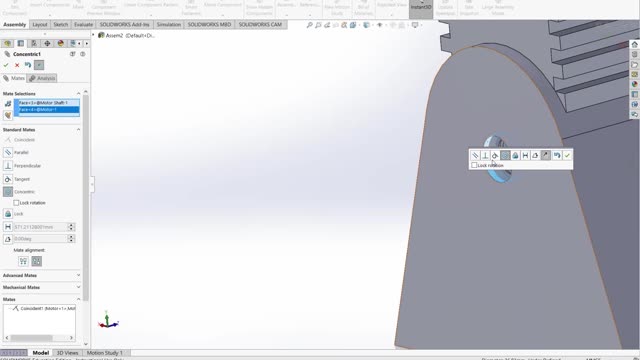Image resolution: width=640 pixels, height=360 pixels.
Task: Choose Distance in the floating mate toolbar
Action: pos(525,155)
